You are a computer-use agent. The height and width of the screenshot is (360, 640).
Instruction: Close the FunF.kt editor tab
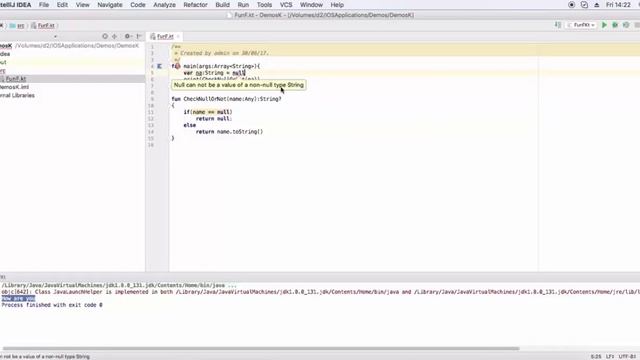coord(178,36)
